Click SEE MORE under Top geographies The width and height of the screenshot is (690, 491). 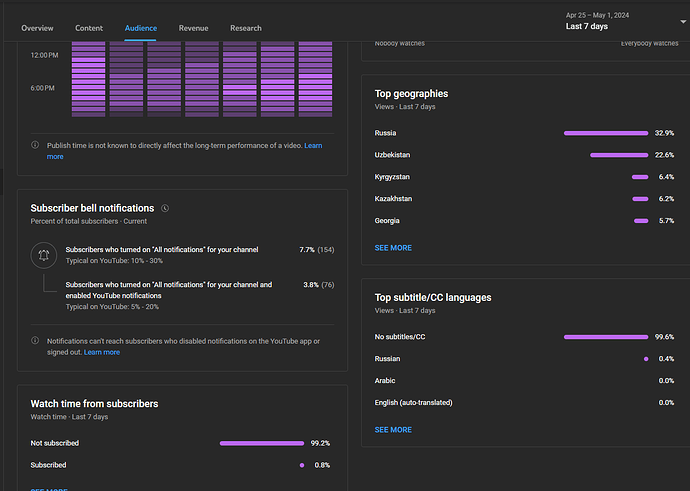click(x=393, y=247)
